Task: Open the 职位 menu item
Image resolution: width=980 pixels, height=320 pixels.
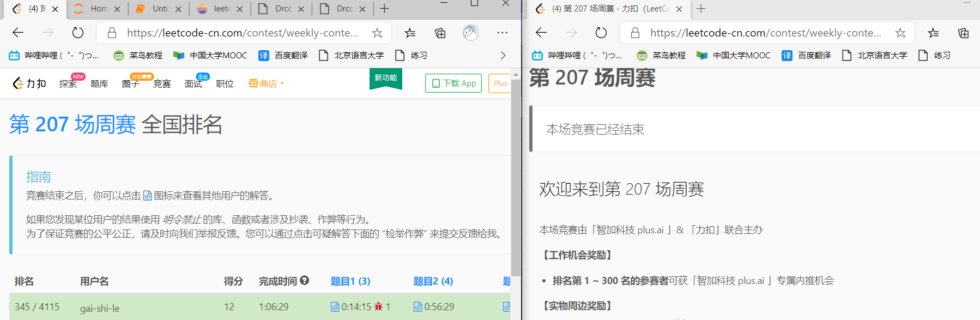Action: click(x=225, y=83)
